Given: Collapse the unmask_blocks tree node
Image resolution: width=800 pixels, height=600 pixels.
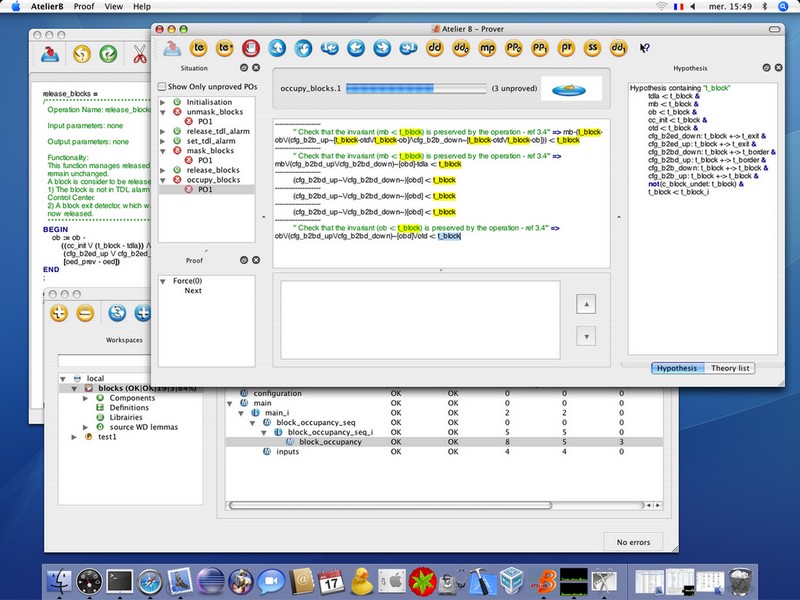Looking at the screenshot, I should click(163, 112).
